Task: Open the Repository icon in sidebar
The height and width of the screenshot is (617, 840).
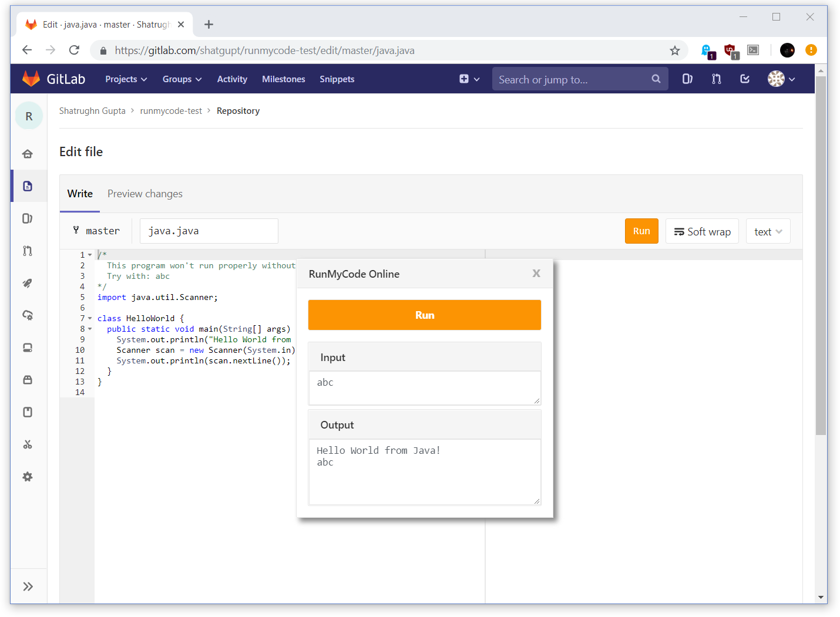Action: 28,186
